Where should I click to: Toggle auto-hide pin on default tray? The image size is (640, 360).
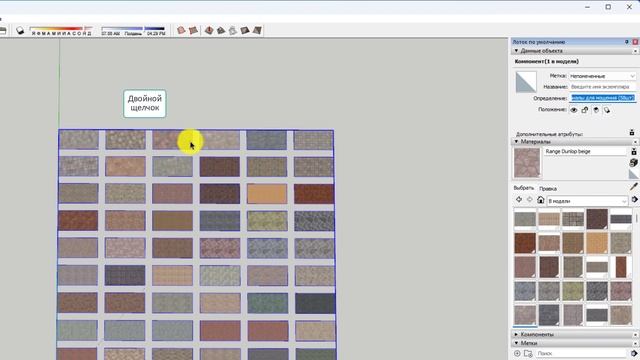click(627, 42)
